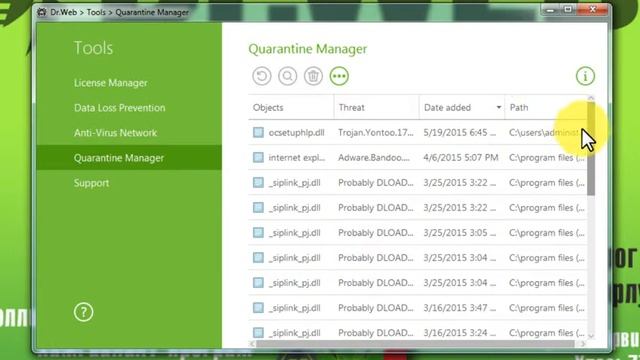
Task: Open Data Loss Prevention section
Action: pos(120,108)
